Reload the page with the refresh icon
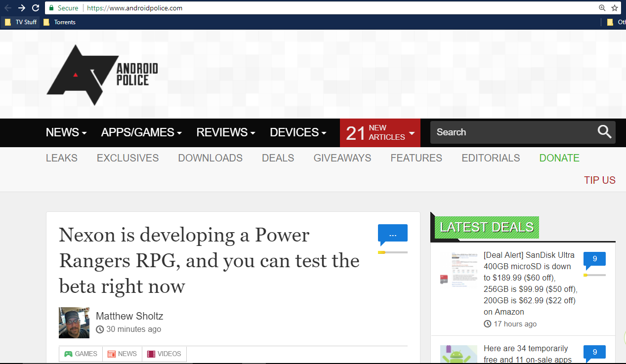 [x=36, y=8]
